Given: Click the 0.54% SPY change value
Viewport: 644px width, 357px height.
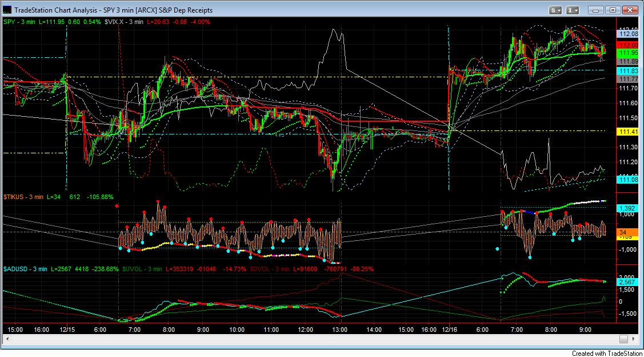Looking at the screenshot, I should [92, 22].
